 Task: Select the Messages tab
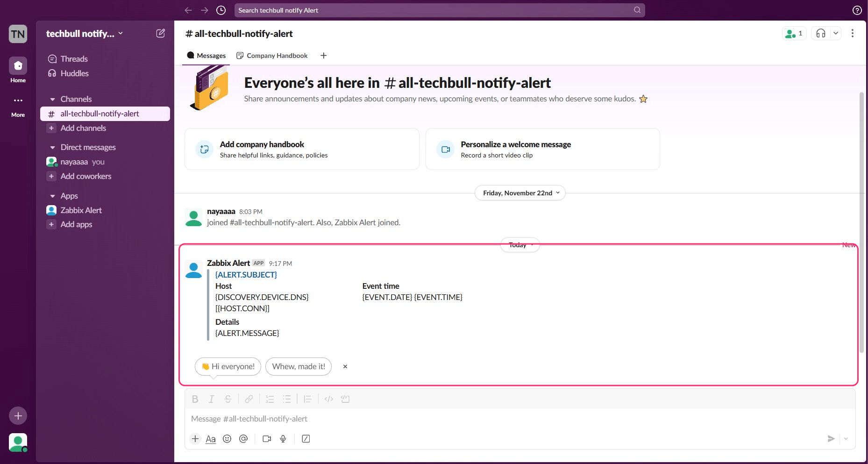(206, 56)
